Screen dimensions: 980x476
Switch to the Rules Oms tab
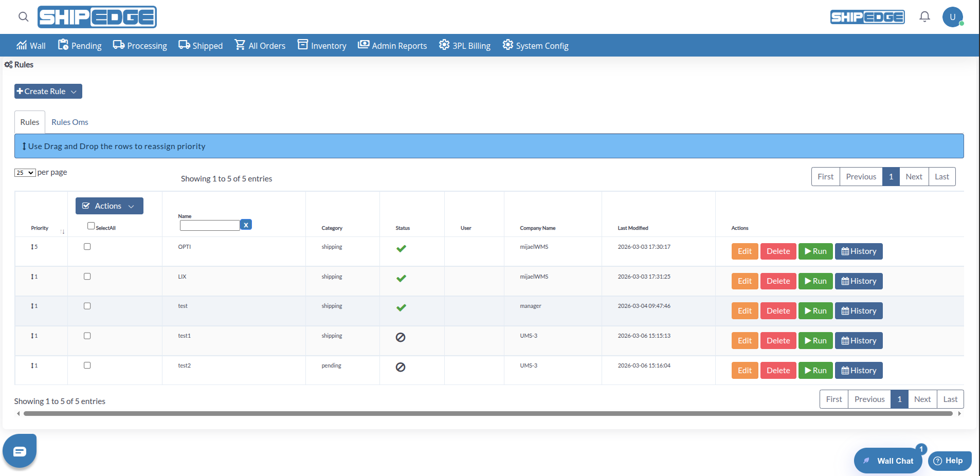70,122
